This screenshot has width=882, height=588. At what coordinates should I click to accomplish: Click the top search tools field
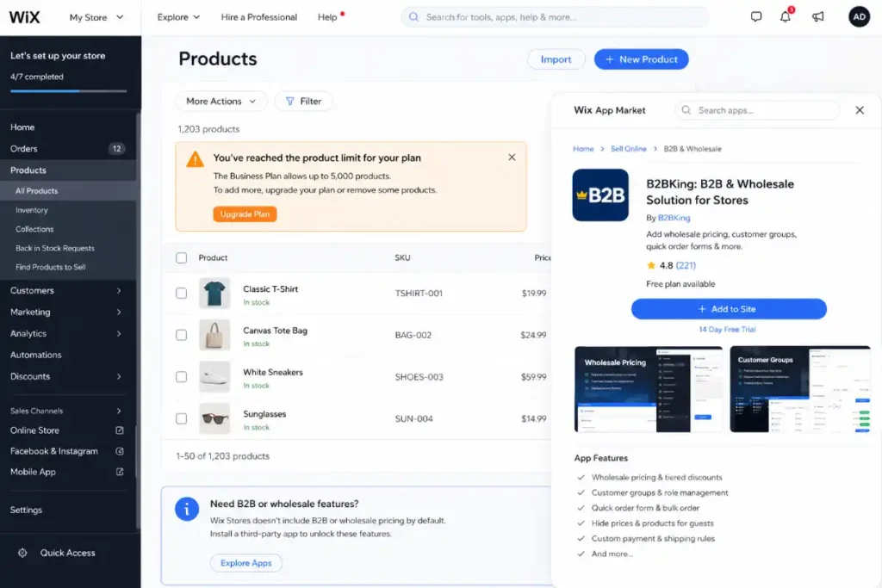click(555, 17)
